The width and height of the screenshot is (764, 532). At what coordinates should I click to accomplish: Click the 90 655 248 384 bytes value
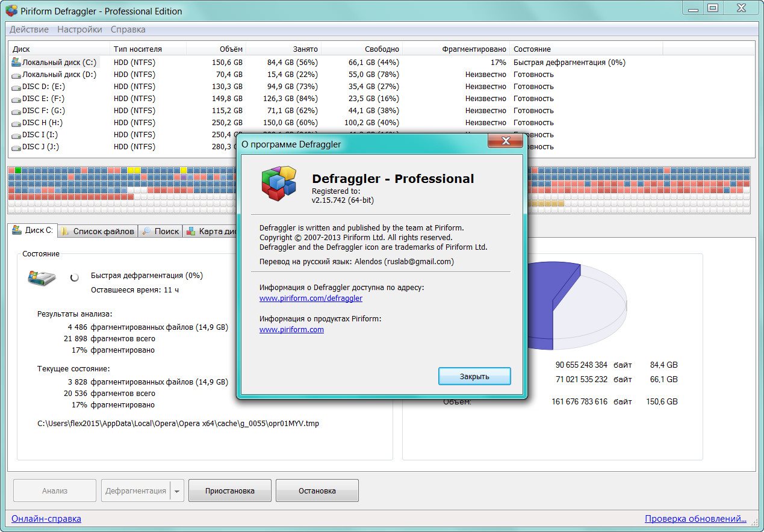[x=582, y=365]
